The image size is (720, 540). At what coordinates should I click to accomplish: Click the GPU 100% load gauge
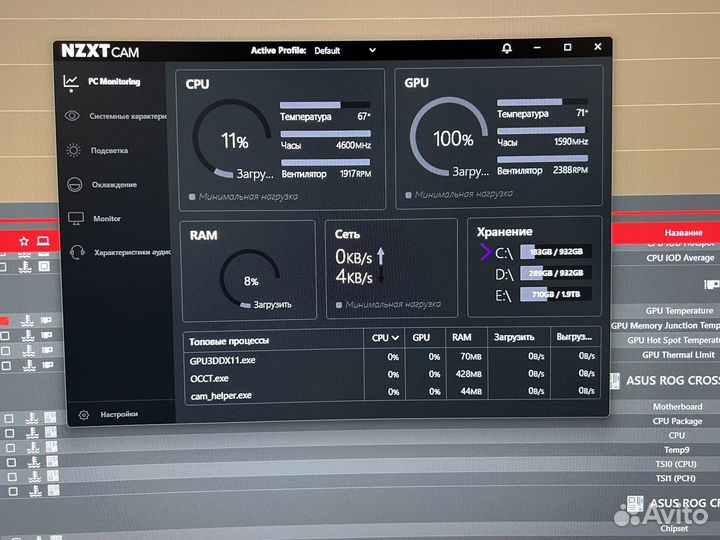pos(448,136)
